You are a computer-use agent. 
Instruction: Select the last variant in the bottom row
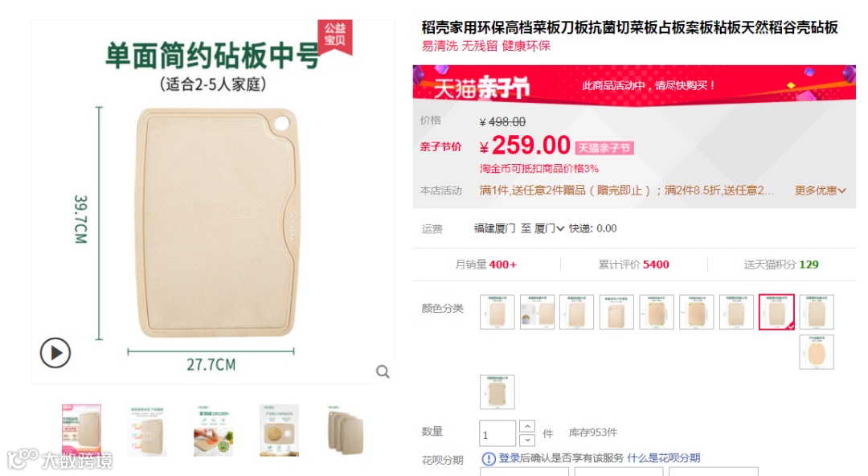(497, 392)
